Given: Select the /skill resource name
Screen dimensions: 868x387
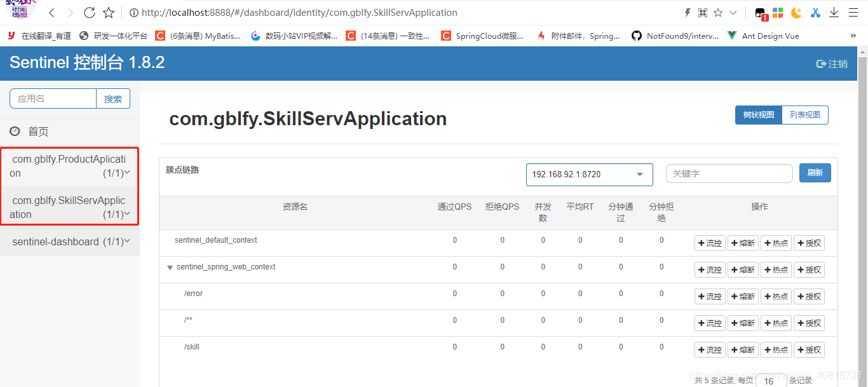Looking at the screenshot, I should (191, 347).
